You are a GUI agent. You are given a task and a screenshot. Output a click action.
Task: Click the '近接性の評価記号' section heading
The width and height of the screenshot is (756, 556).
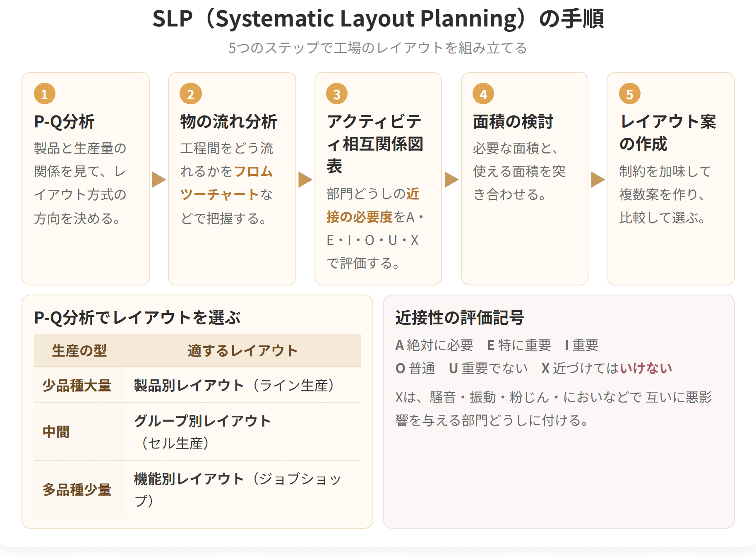pyautogui.click(x=460, y=318)
